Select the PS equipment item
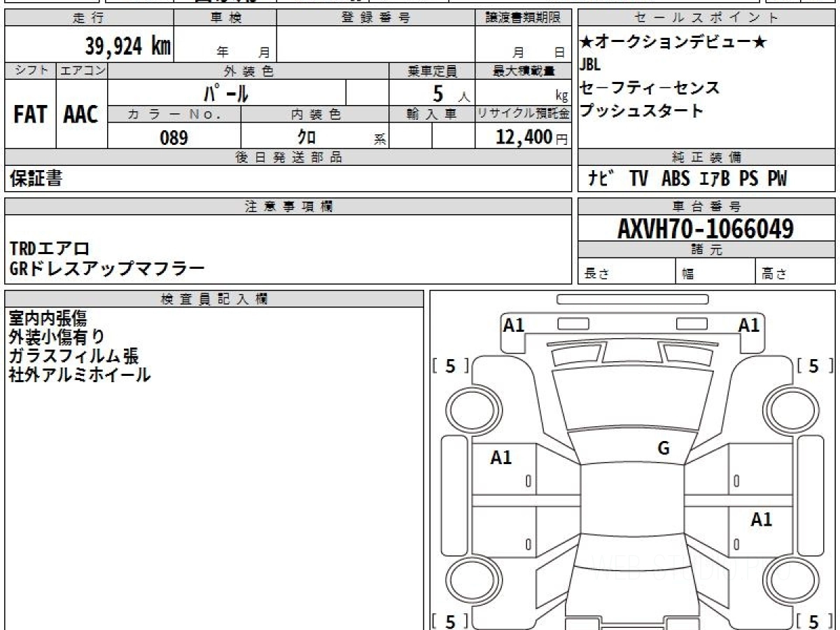The height and width of the screenshot is (630, 840). click(748, 179)
